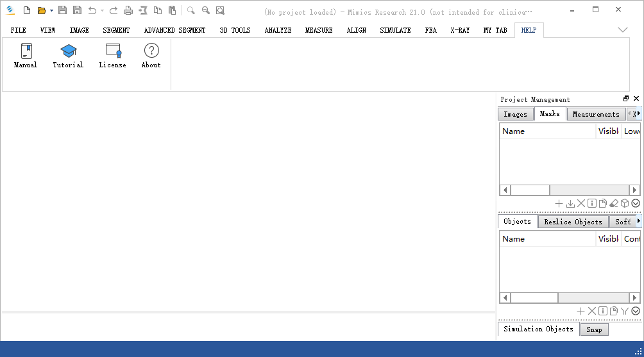Switch to the Images tab
The width and height of the screenshot is (644, 357).
516,114
